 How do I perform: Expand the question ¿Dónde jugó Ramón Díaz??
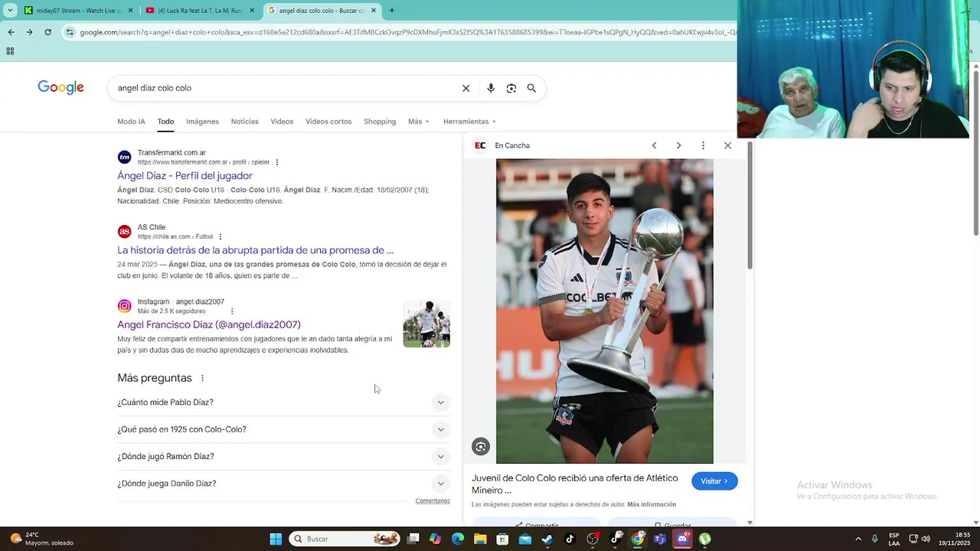click(x=283, y=457)
